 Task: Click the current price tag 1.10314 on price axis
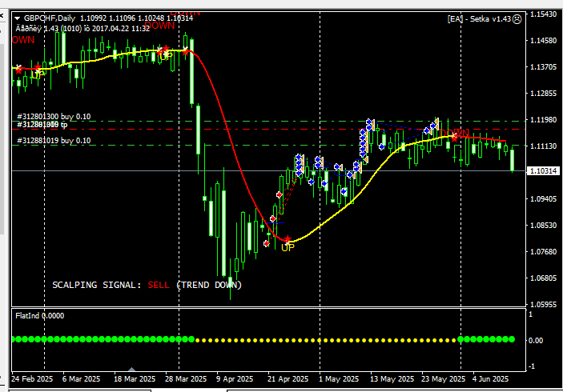tap(544, 171)
